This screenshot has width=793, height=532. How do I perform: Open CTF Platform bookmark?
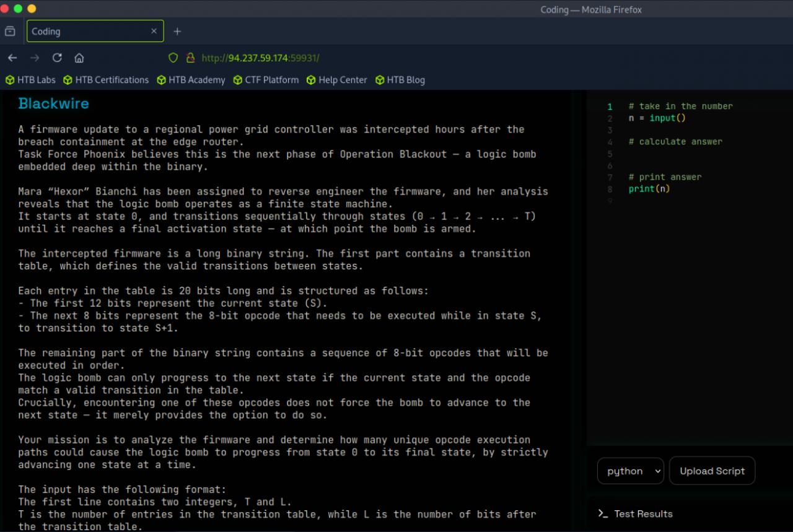coord(266,80)
